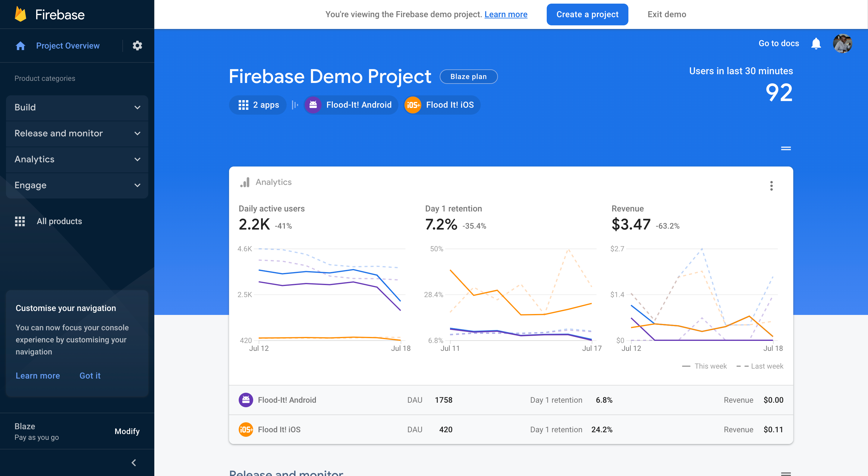The height and width of the screenshot is (476, 868).
Task: Click the Users in last 30 minutes count 92
Action: (x=779, y=93)
